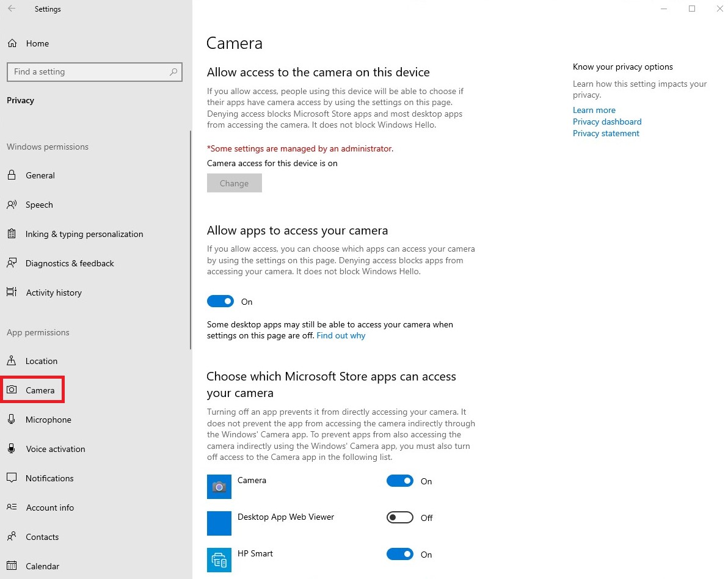This screenshot has height=579, width=728.
Task: Disable camera access for the Camera app
Action: (x=399, y=481)
